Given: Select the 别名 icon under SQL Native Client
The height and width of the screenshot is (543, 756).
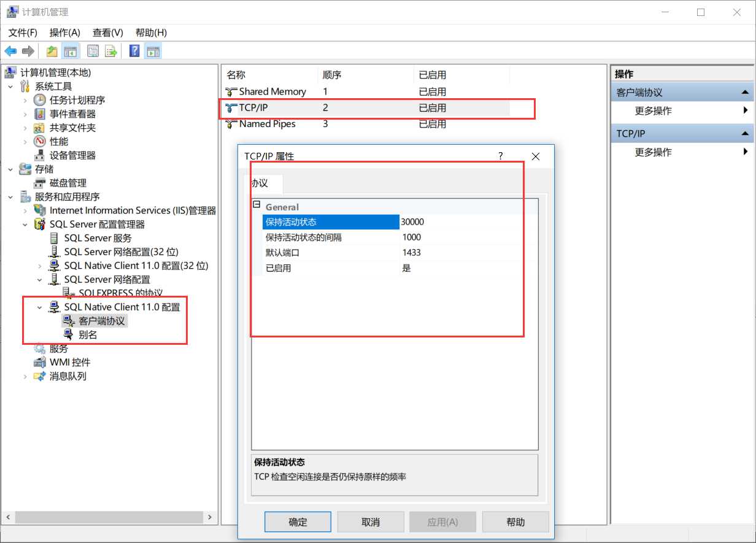Looking at the screenshot, I should 69,335.
